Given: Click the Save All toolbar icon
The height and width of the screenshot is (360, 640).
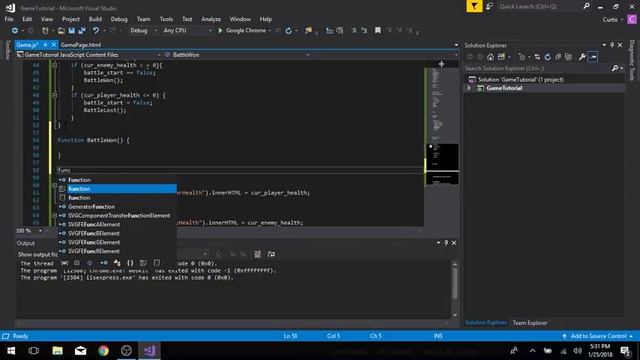Looking at the screenshot, I should click(82, 31).
